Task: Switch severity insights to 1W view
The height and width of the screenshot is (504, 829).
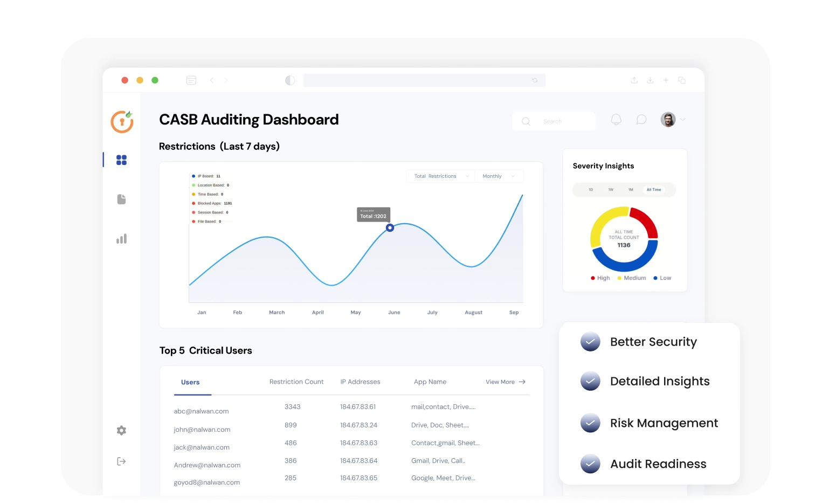Action: (611, 190)
